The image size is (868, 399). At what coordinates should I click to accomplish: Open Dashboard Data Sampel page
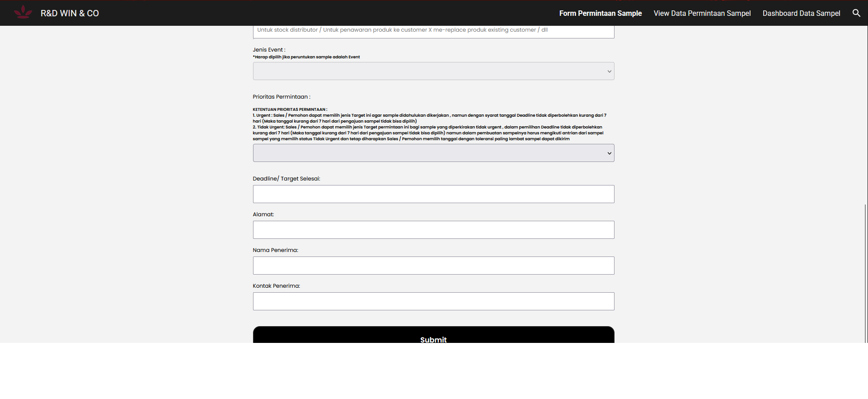point(801,14)
